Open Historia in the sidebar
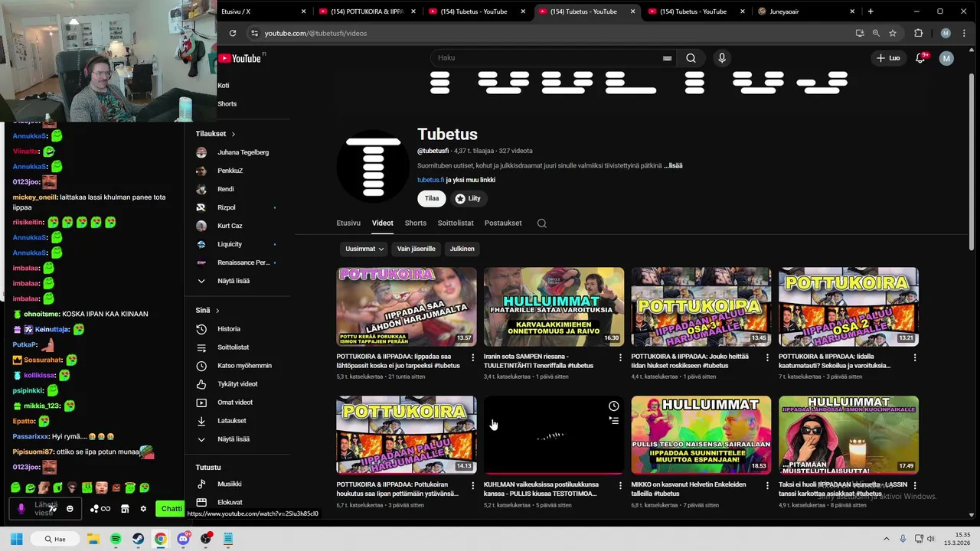 pyautogui.click(x=229, y=329)
